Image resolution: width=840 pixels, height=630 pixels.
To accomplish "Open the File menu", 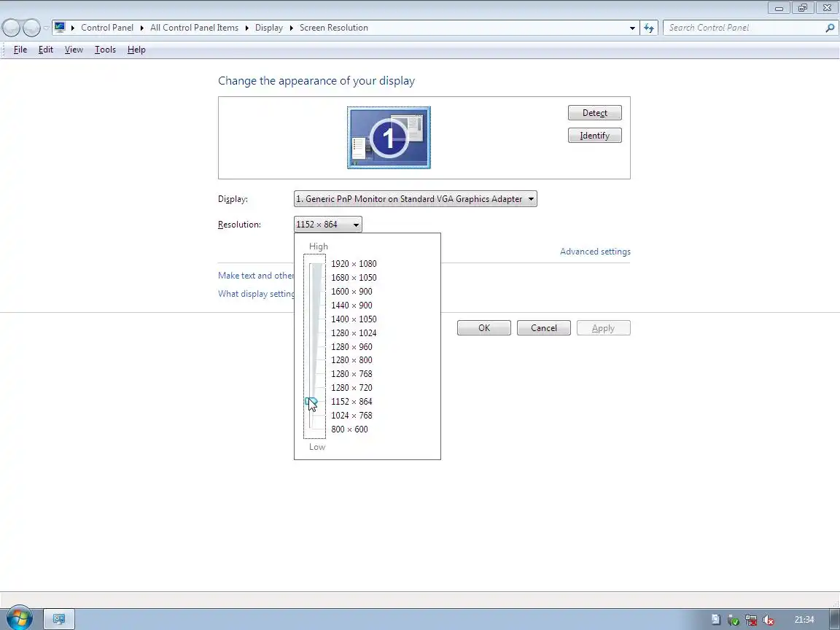I will (20, 50).
